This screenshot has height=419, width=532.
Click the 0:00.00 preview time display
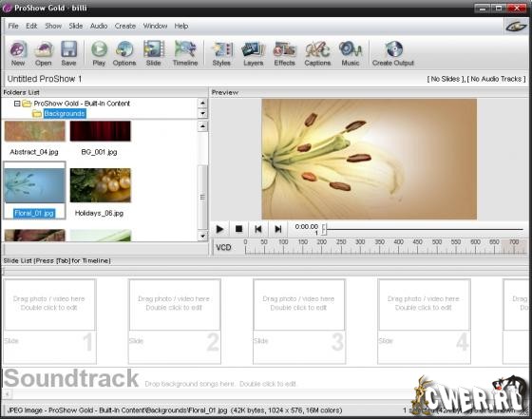pos(306,227)
